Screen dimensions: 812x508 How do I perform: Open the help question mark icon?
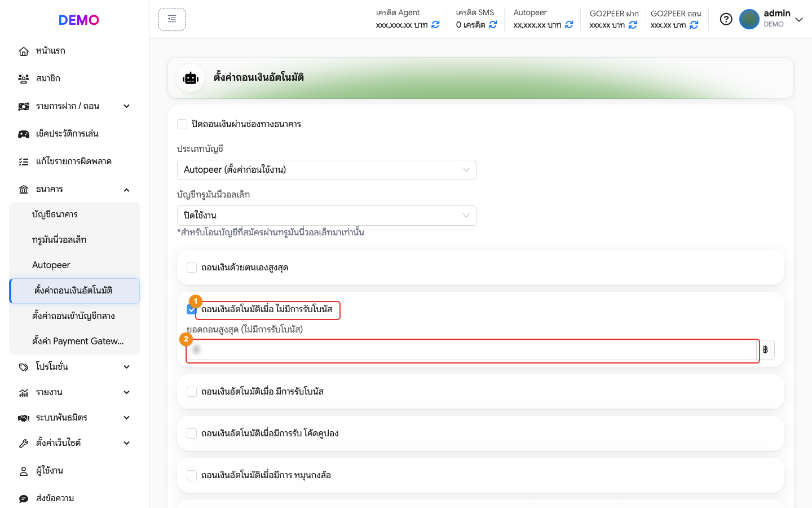tap(726, 19)
